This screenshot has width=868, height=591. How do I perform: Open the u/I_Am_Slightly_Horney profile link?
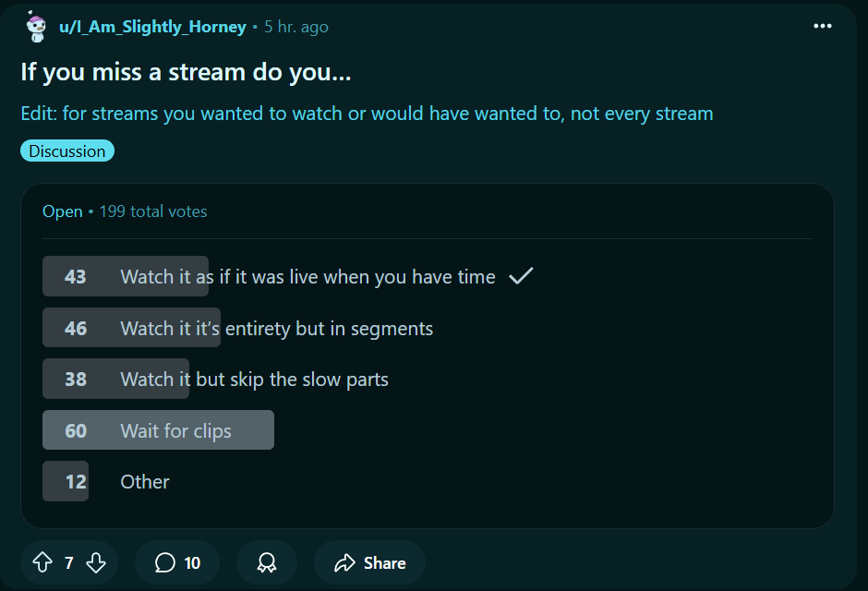point(152,27)
